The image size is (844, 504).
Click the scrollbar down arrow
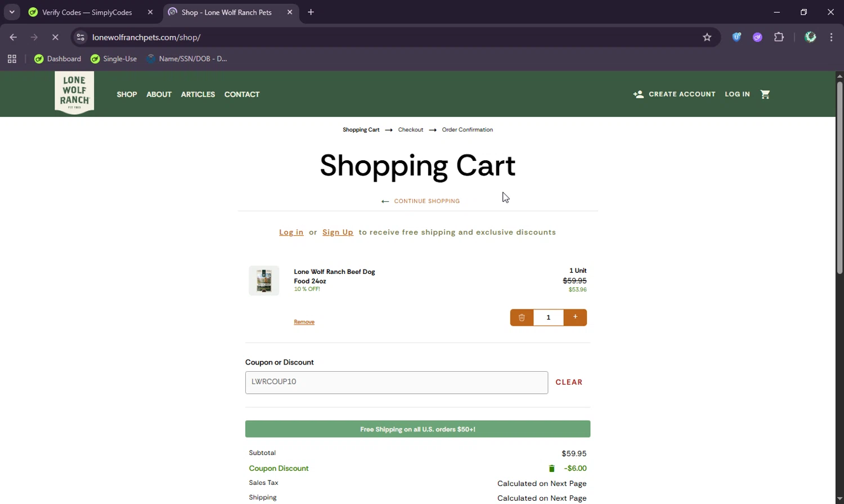[x=839, y=499]
